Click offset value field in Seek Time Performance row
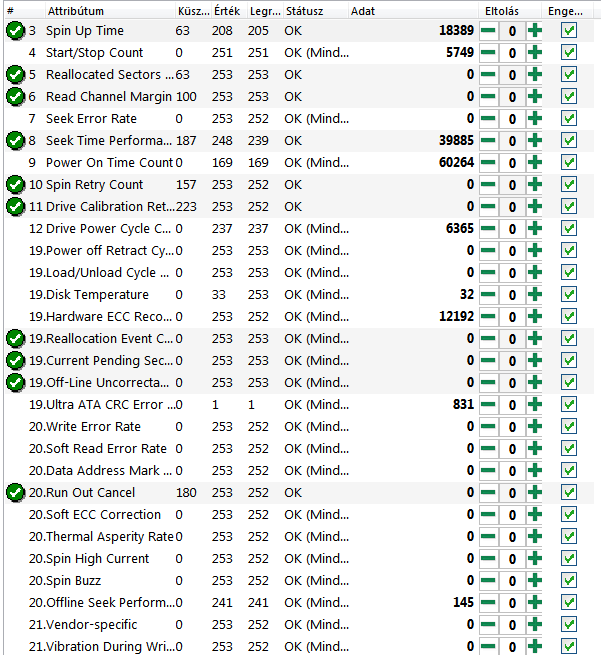This screenshot has width=601, height=655. (512, 141)
